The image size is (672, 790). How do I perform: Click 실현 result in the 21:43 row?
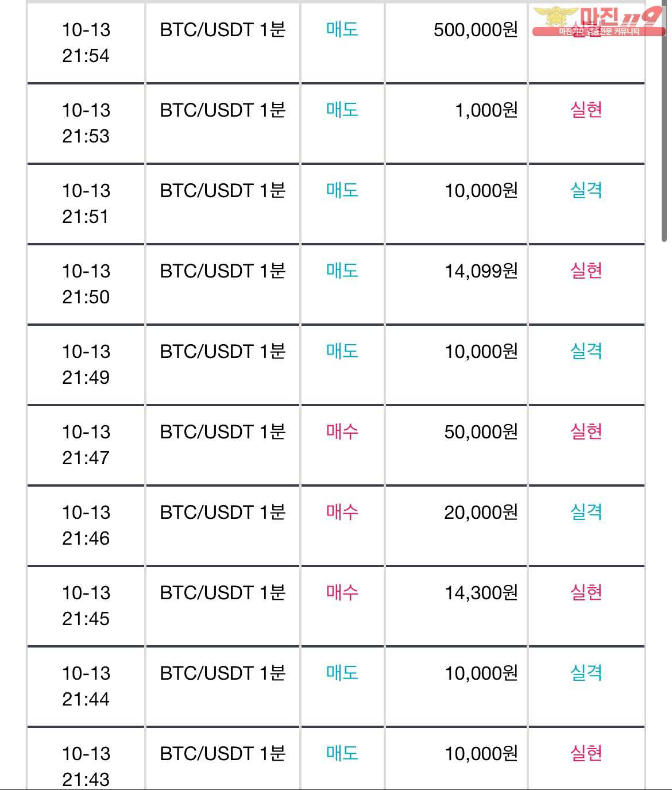[x=586, y=753]
